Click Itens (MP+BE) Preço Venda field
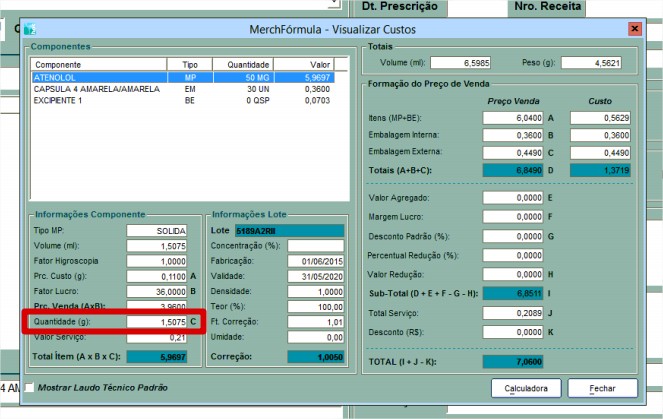Screen dimensions: 663x419 point(513,118)
